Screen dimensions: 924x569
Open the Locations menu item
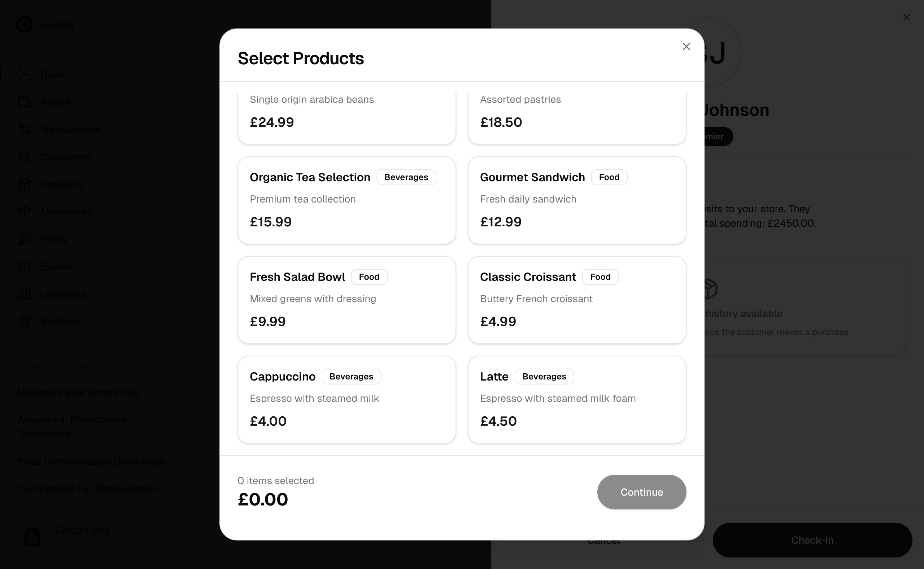pos(63,294)
